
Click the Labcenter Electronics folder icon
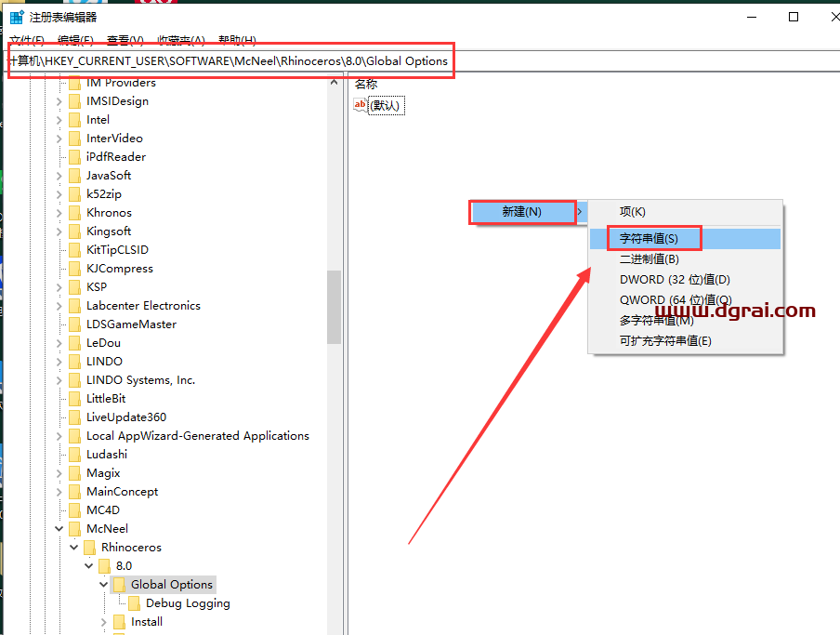(x=75, y=306)
